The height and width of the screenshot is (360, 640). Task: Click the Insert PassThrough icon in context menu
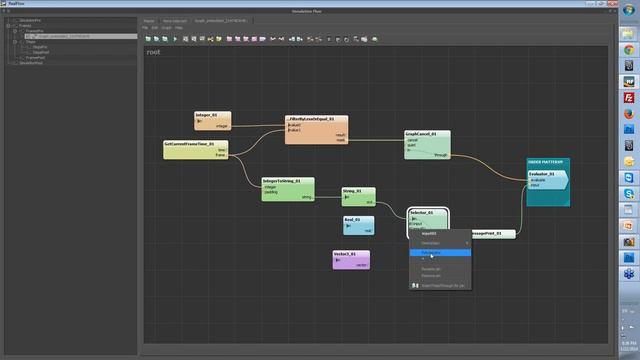[415, 285]
